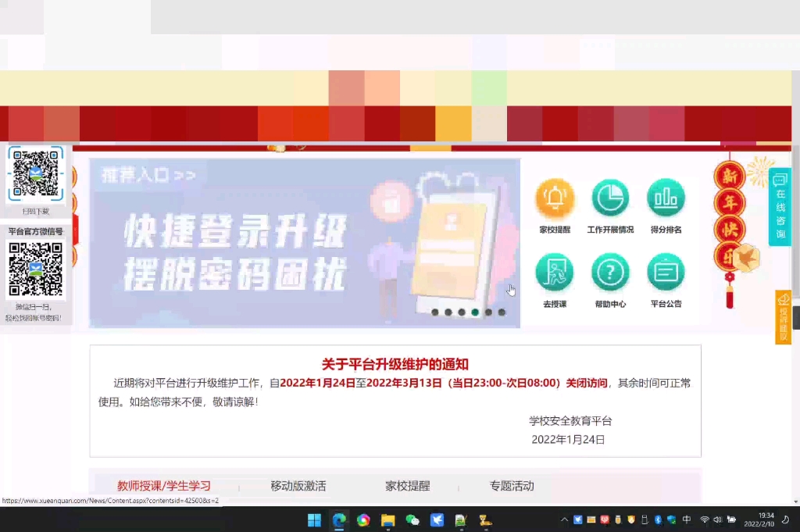Click the scrollbar down arrow
This screenshot has height=532, width=800.
[796, 502]
